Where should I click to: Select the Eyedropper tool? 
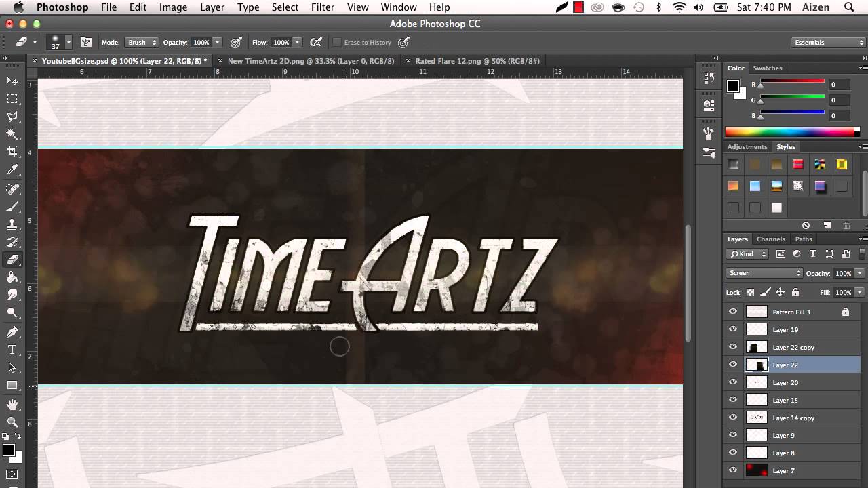point(12,169)
